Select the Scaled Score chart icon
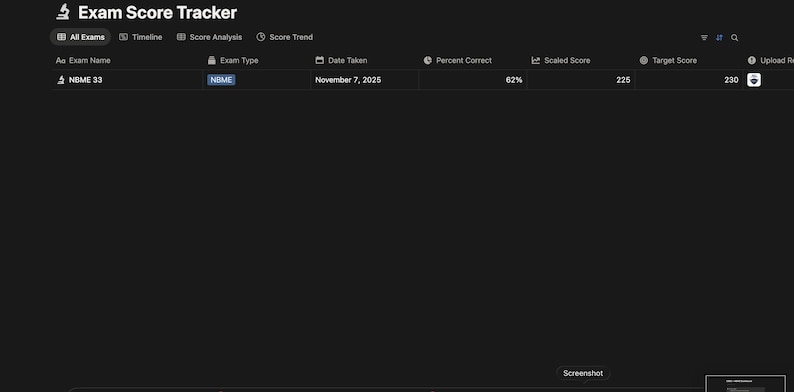This screenshot has width=794, height=392. tap(536, 60)
